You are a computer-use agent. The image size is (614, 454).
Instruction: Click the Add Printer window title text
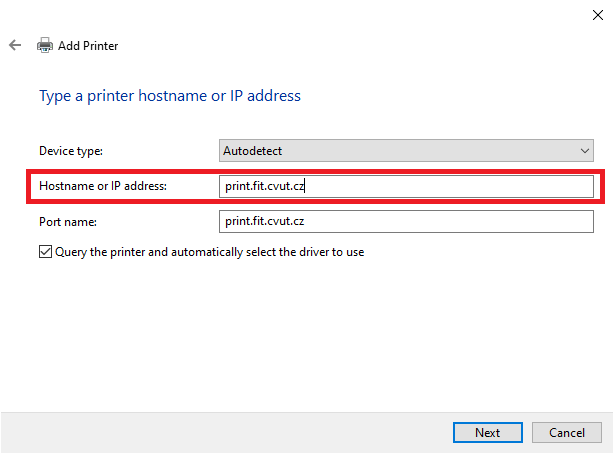pos(88,46)
